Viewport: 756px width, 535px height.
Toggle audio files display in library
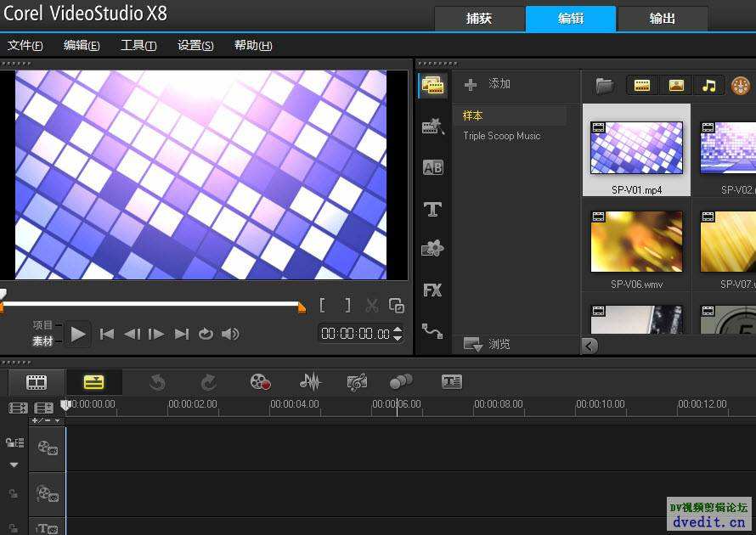tap(707, 85)
